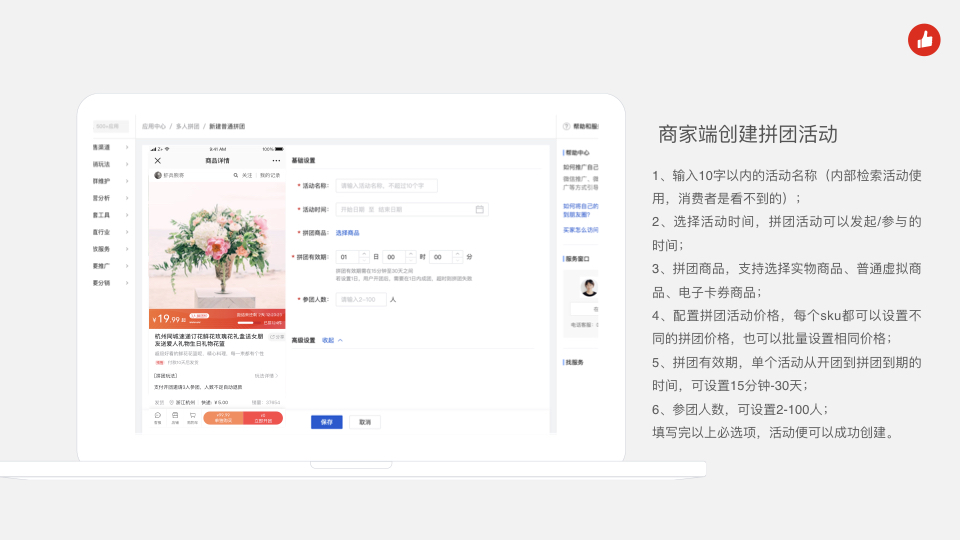Click the 取消 button
The image size is (960, 540).
point(365,422)
